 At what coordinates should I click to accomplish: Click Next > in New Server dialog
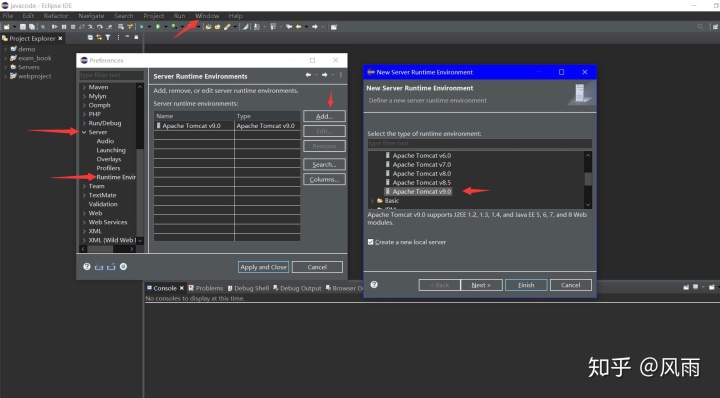(481, 285)
